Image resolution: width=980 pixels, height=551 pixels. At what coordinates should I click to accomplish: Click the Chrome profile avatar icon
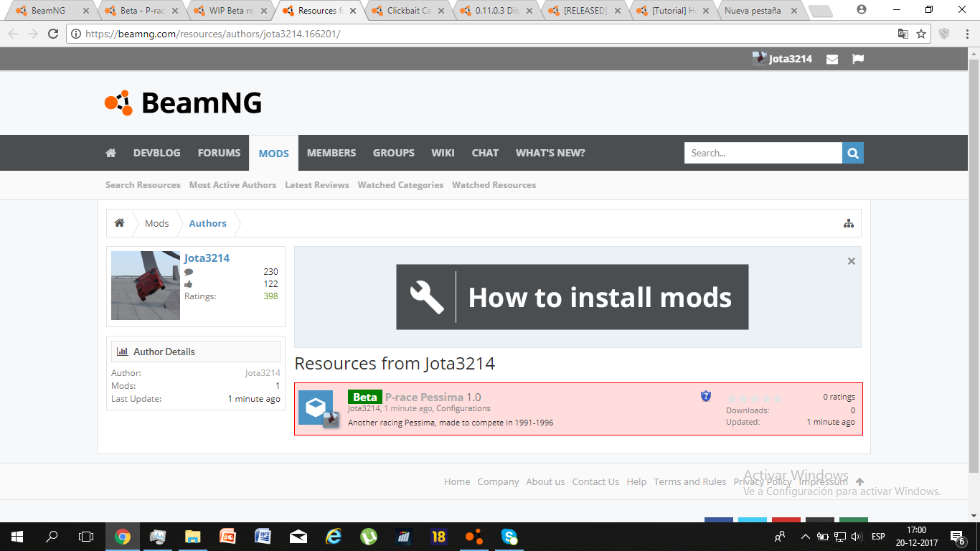click(x=862, y=10)
